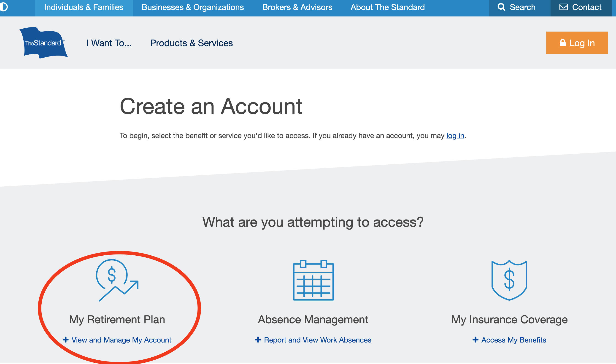Open Brokers & Advisors section

pyautogui.click(x=297, y=7)
